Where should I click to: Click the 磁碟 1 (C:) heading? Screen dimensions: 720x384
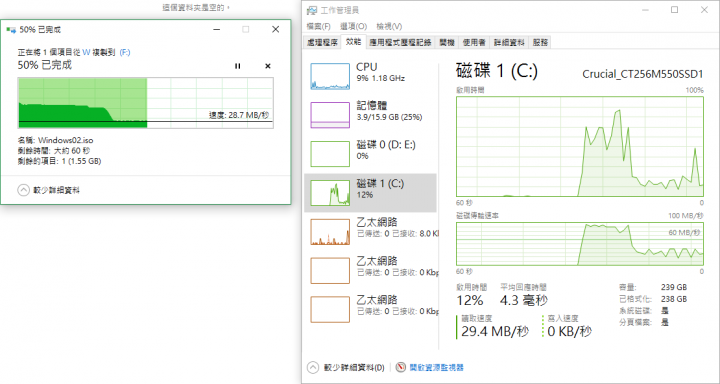click(496, 71)
